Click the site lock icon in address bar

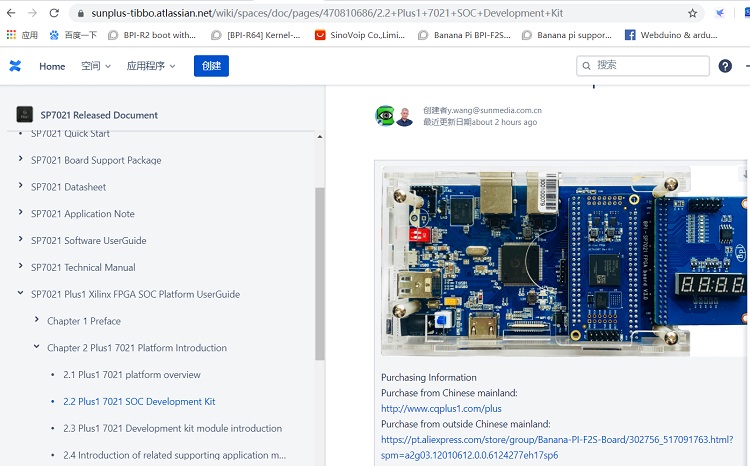click(x=80, y=13)
